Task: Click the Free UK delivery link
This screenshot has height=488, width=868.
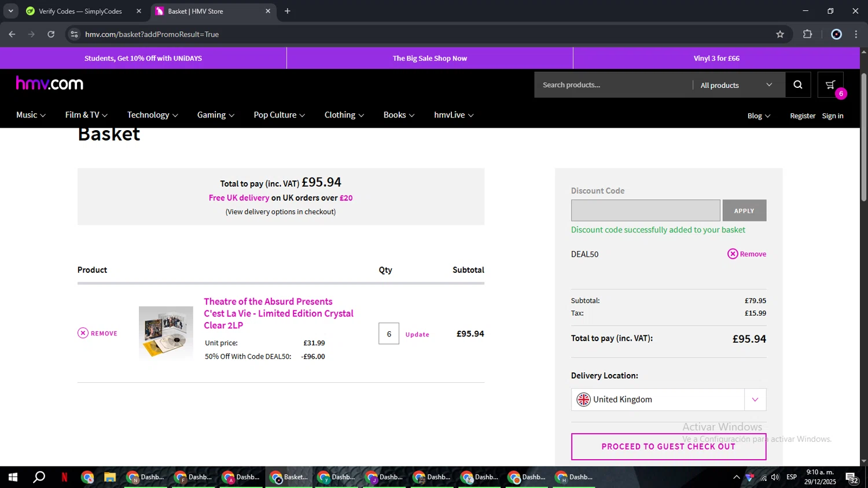Action: tap(239, 198)
